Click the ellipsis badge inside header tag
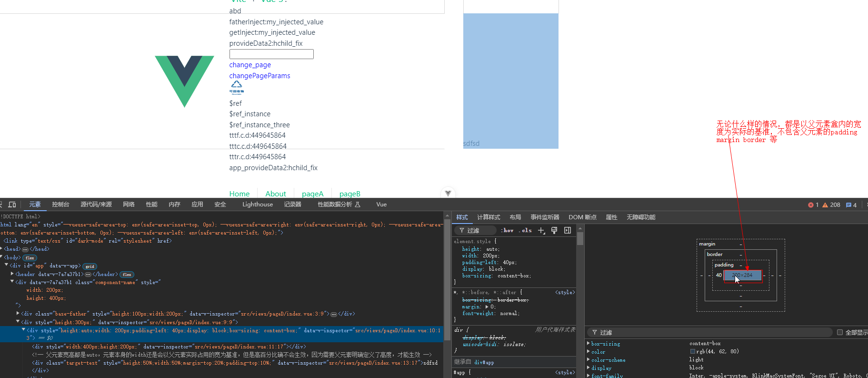 [88, 275]
